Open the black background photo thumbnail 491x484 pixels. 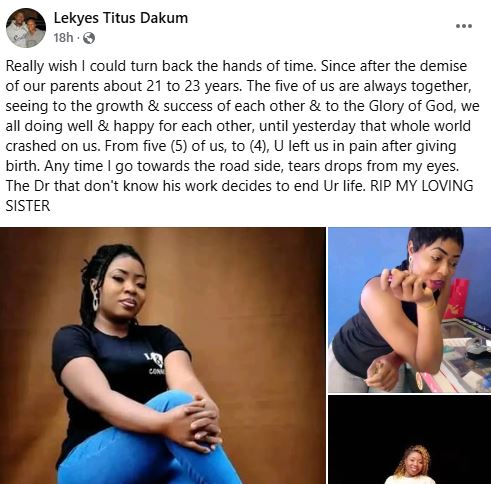point(410,440)
